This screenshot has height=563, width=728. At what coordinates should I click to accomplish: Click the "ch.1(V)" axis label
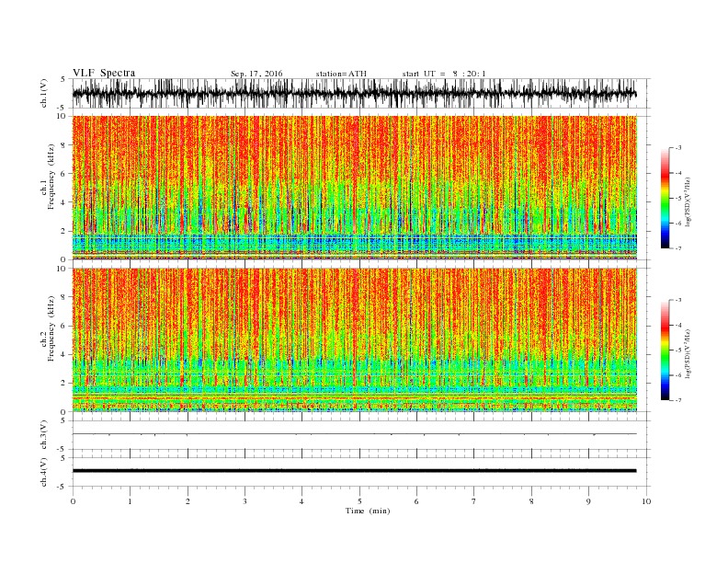44,95
